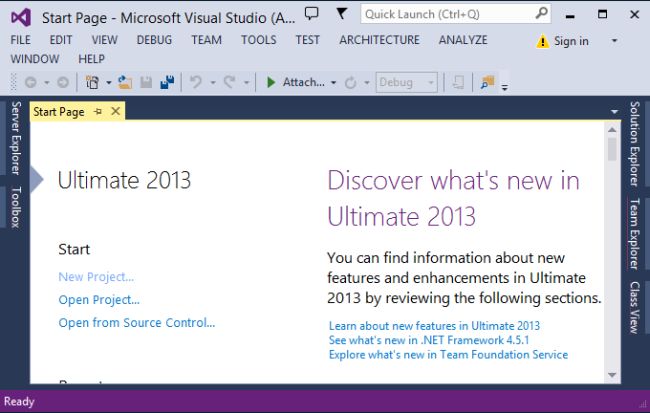Open the EDIT menu

61,40
